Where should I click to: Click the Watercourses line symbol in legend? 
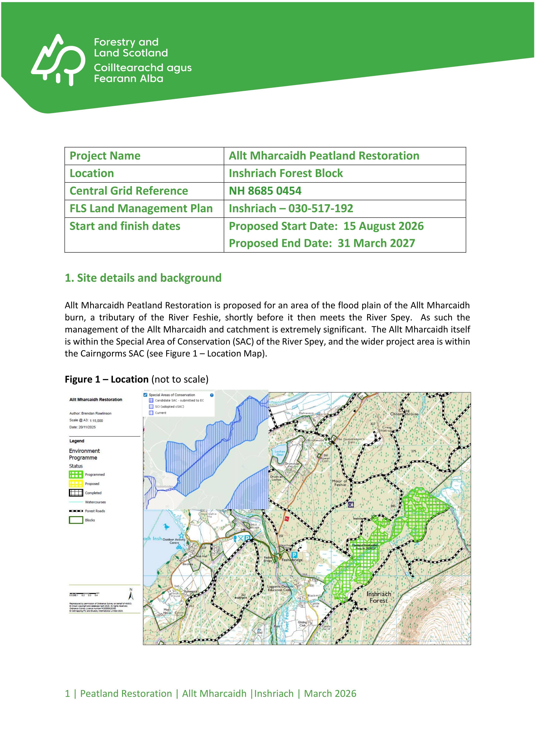[76, 502]
